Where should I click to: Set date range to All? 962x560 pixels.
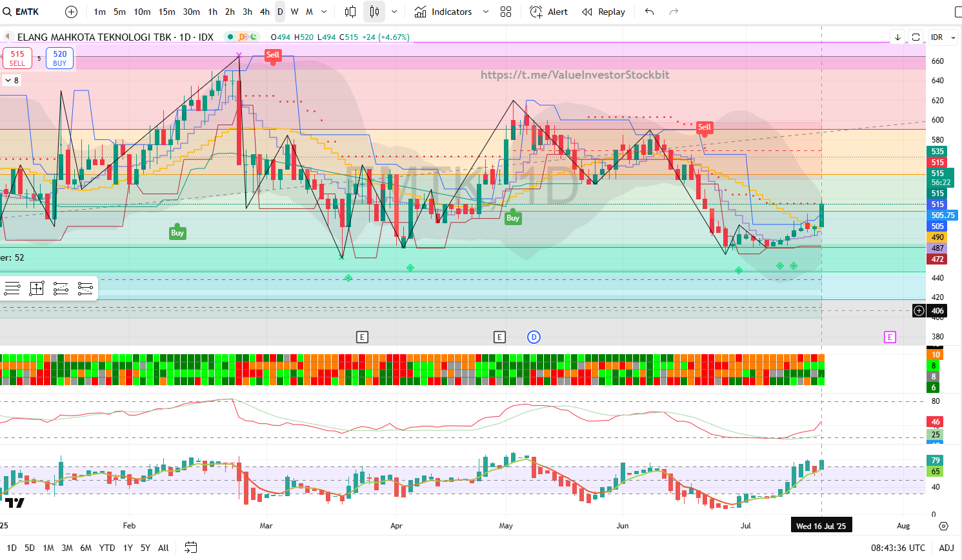pyautogui.click(x=164, y=548)
